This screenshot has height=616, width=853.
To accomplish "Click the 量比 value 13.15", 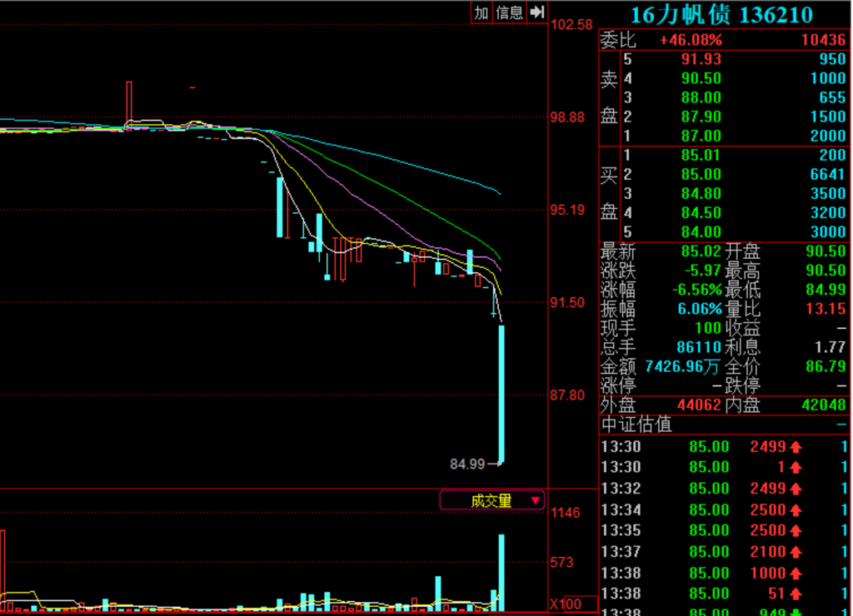I will [826, 310].
